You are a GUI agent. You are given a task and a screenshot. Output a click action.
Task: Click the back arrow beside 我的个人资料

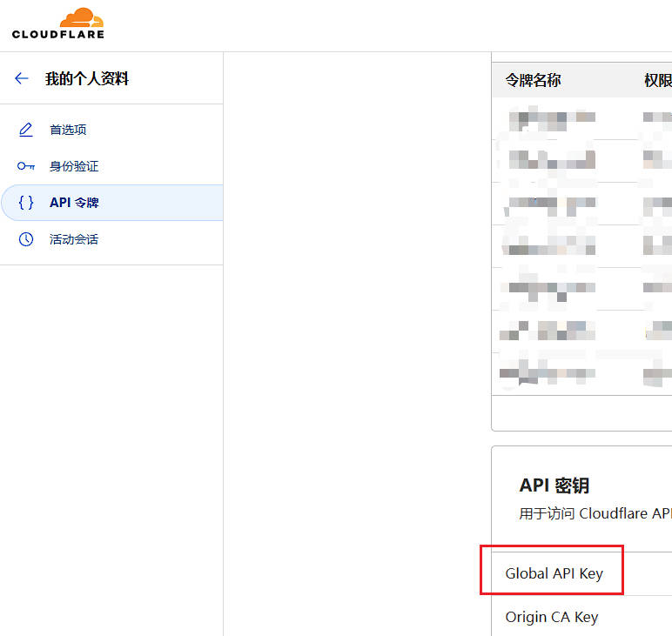[x=22, y=78]
